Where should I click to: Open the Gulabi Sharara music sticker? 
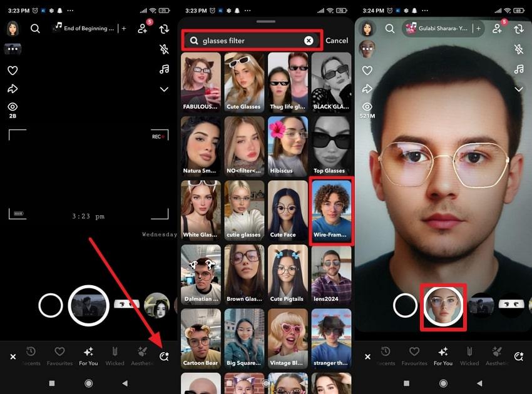tap(437, 28)
